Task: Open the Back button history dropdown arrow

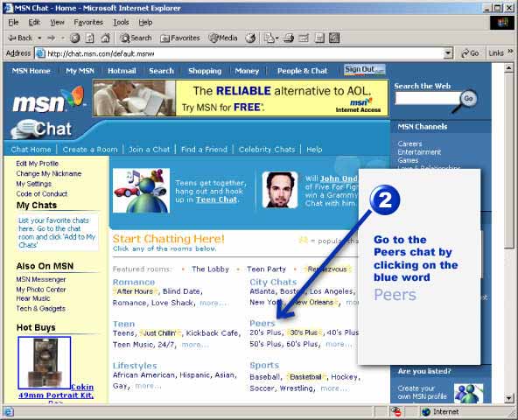Action: (x=39, y=38)
